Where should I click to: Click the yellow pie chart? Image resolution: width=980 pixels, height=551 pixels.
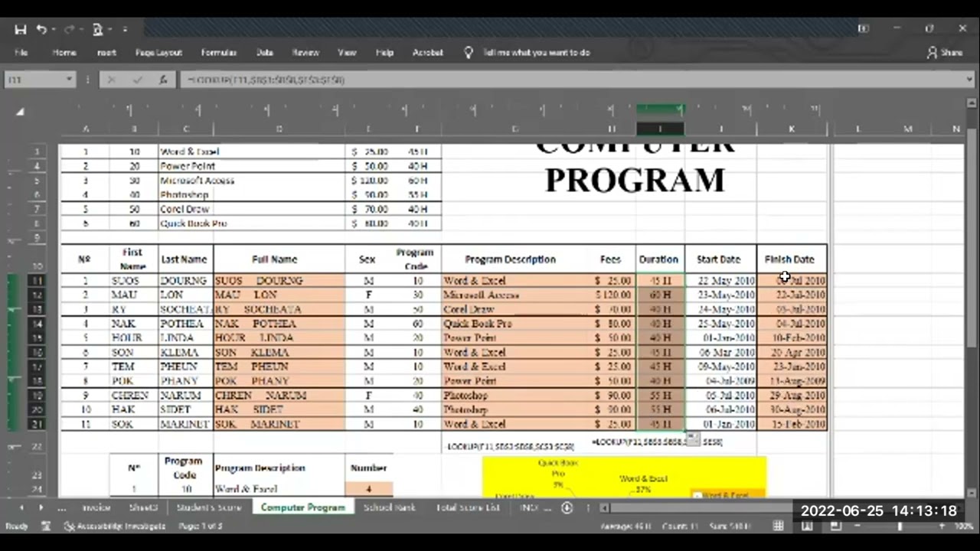[624, 477]
